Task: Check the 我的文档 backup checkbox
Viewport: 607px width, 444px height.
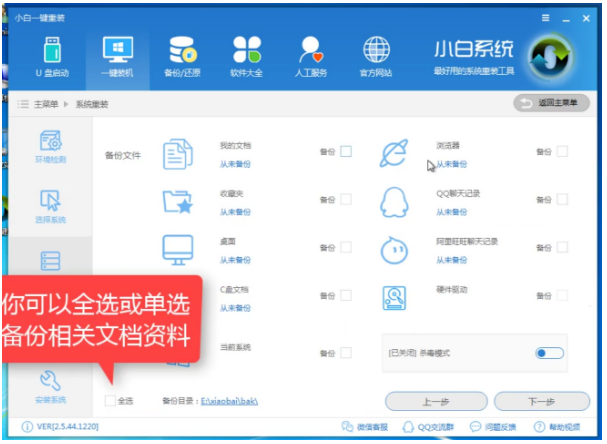Action: [346, 151]
